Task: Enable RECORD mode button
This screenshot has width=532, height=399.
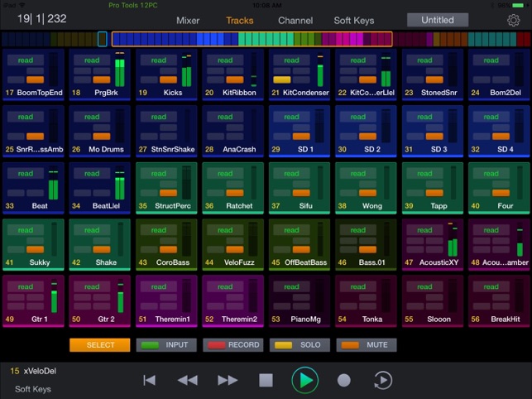Action: 232,344
